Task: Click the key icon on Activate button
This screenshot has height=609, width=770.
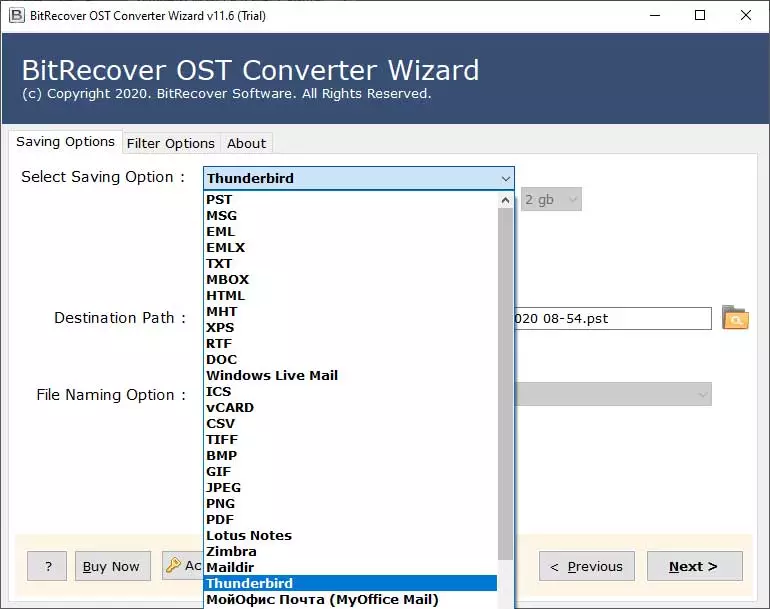Action: tap(173, 565)
